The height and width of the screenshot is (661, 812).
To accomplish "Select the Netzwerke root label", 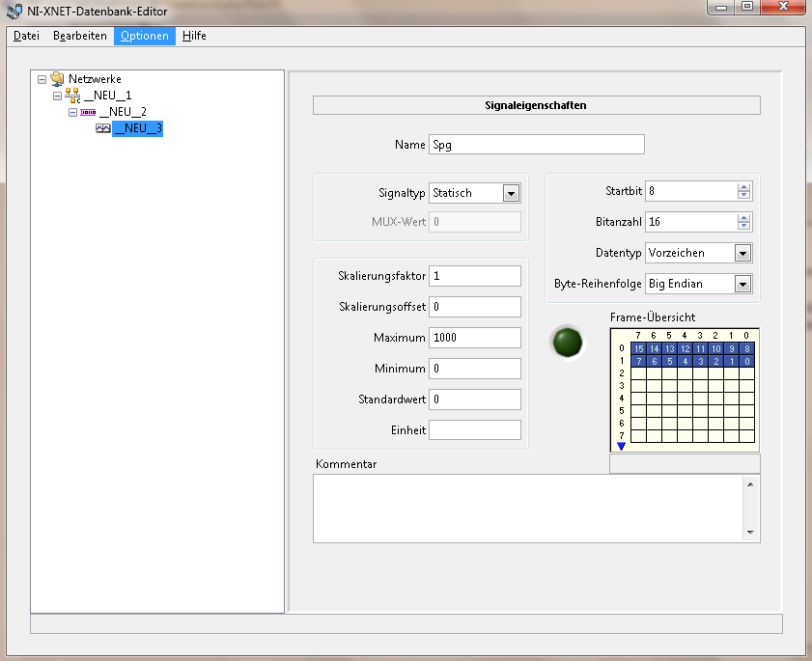I will click(x=95, y=79).
